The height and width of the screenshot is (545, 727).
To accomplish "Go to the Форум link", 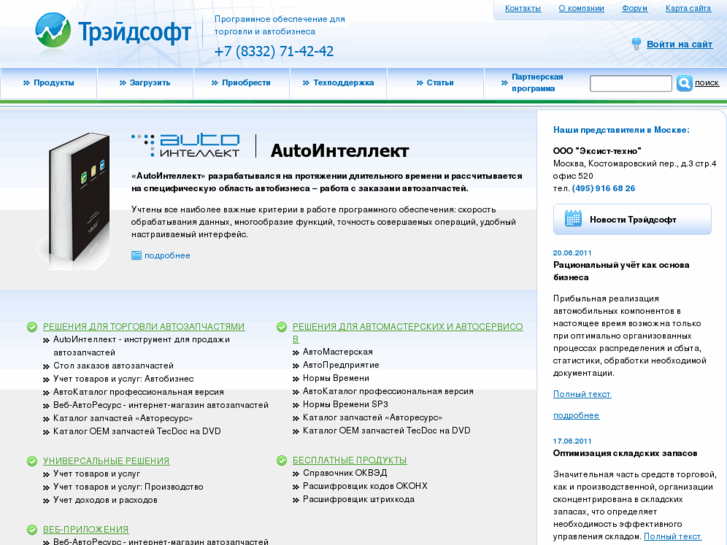I will coord(634,8).
